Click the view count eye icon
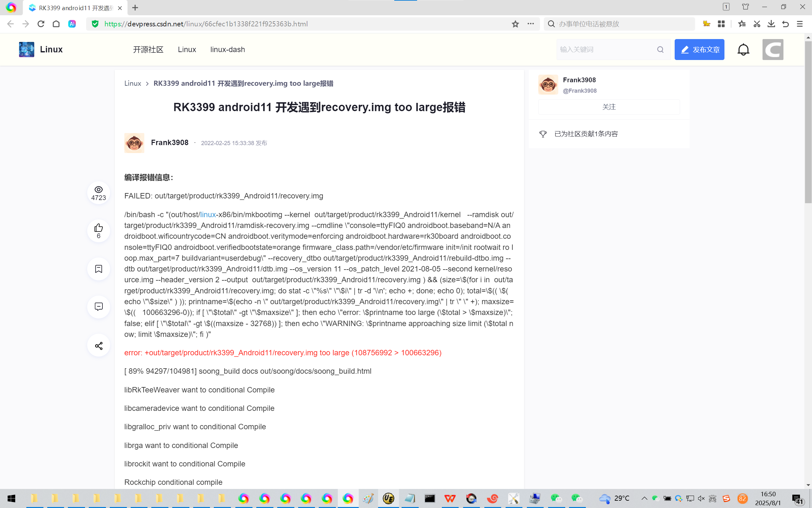The image size is (812, 508). 98,190
